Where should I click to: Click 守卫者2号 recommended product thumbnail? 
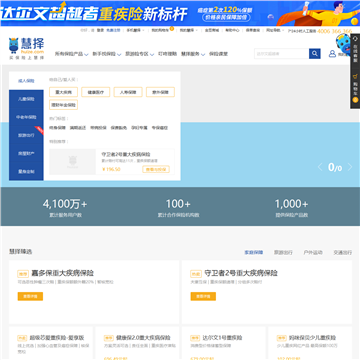click(72, 162)
